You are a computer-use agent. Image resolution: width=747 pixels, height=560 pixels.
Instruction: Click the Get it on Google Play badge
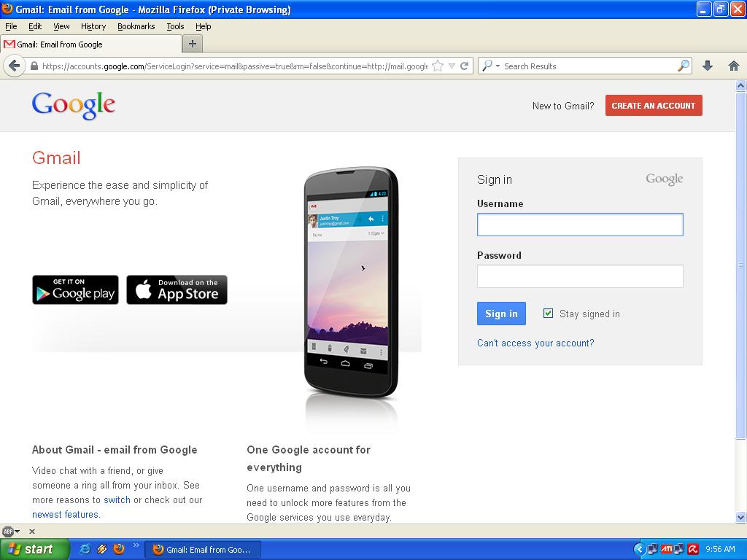(x=75, y=289)
